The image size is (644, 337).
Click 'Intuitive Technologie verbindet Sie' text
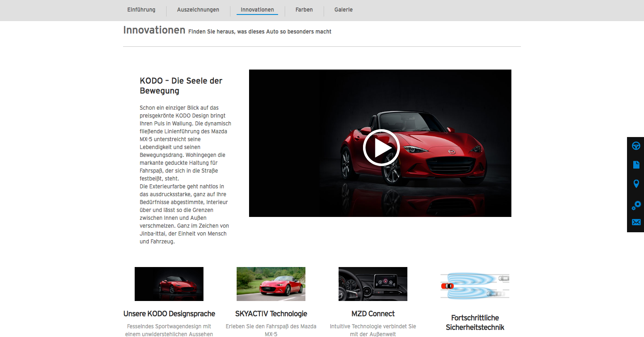373,330
